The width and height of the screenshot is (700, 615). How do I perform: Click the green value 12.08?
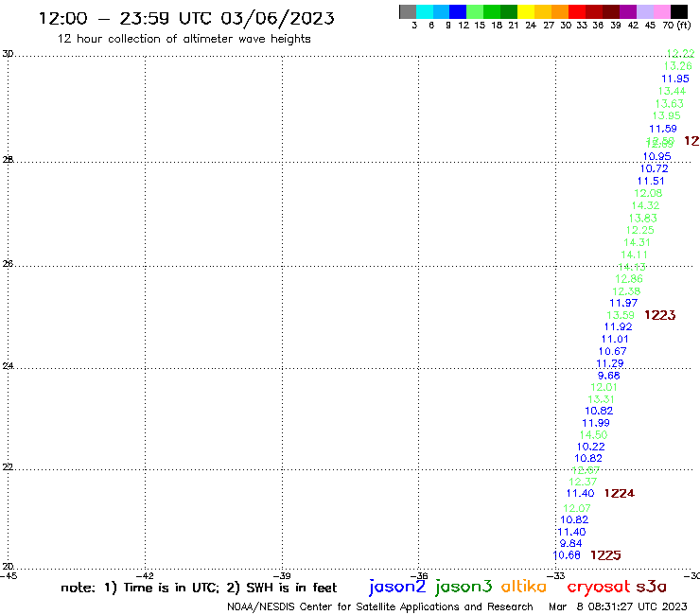(648, 193)
